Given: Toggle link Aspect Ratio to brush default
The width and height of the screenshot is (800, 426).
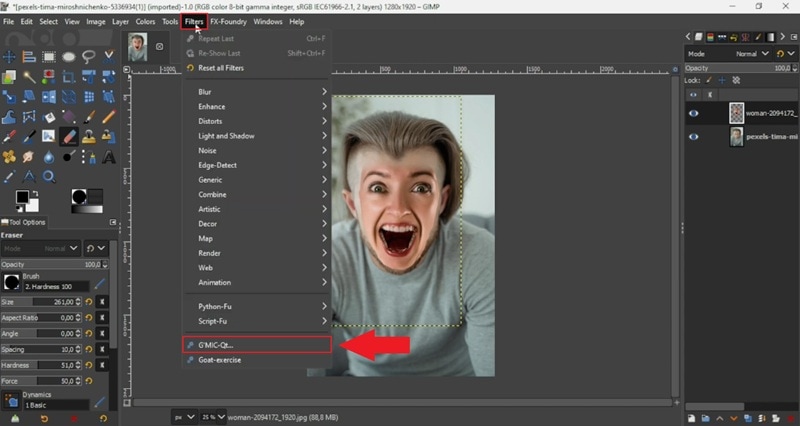Looking at the screenshot, I should point(102,317).
